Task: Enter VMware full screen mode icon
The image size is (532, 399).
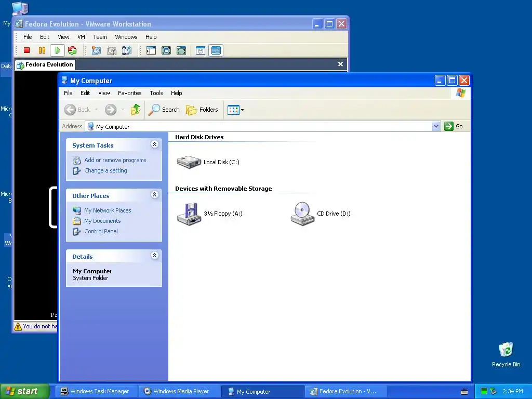Action: pos(181,50)
